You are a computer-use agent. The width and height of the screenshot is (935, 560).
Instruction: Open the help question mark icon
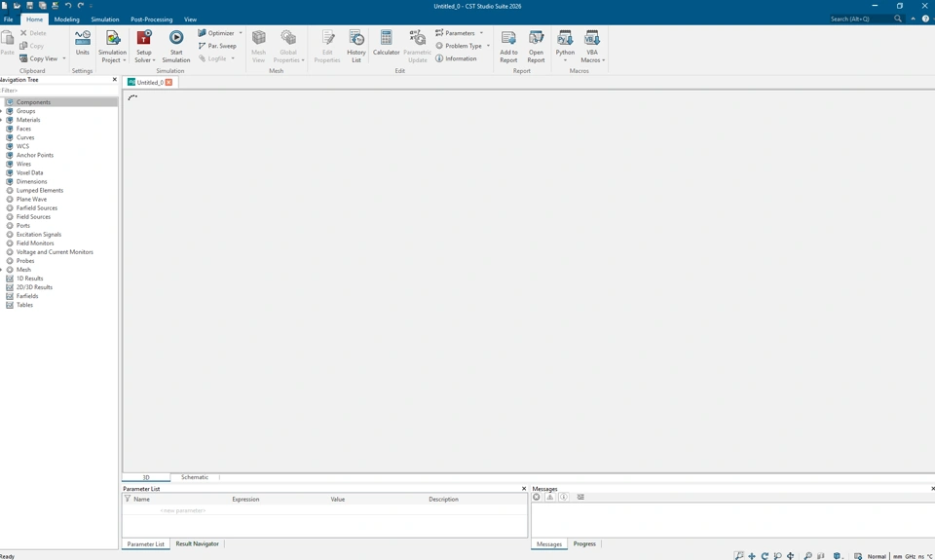coord(925,19)
